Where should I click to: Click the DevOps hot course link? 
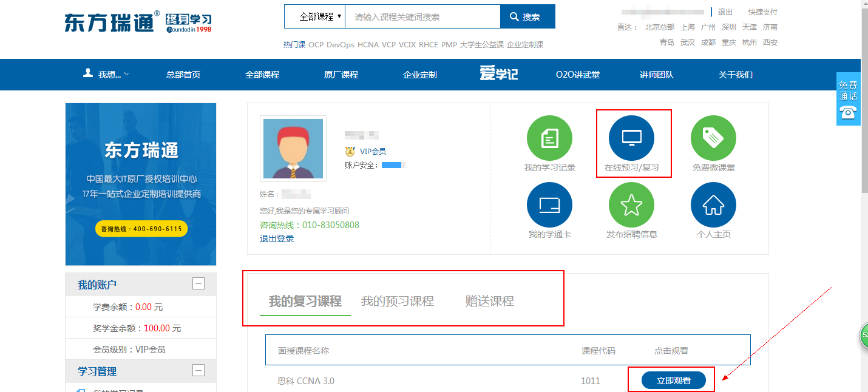(x=341, y=45)
